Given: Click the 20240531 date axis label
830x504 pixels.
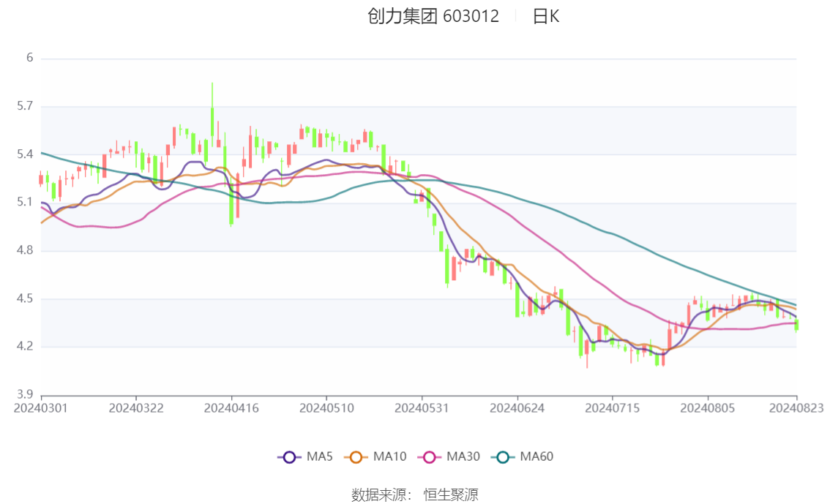Looking at the screenshot, I should [x=422, y=408].
